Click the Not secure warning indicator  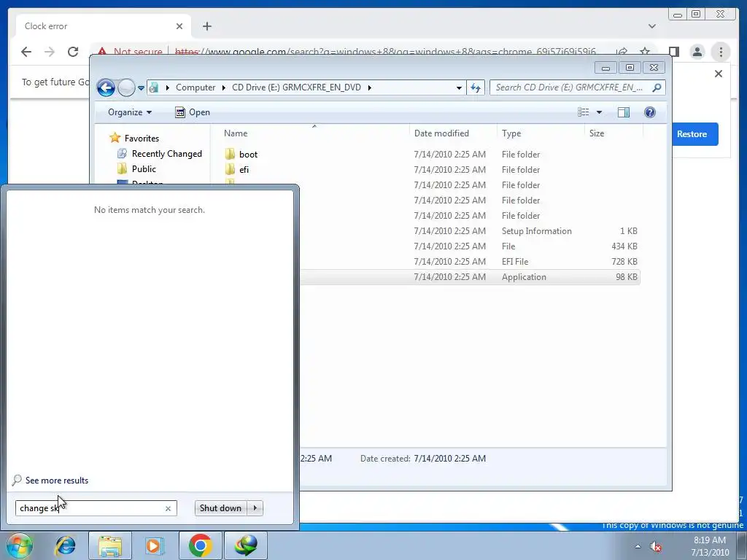pyautogui.click(x=130, y=52)
